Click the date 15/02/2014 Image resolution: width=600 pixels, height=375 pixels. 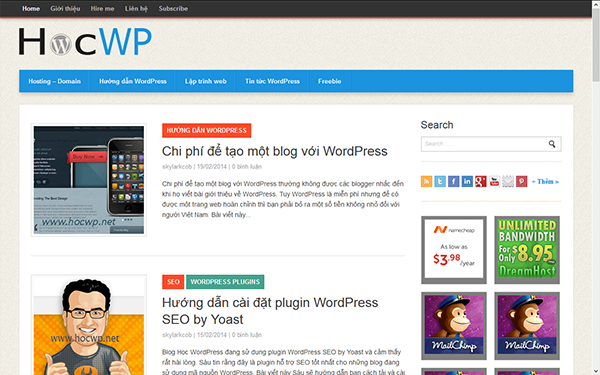click(x=212, y=335)
